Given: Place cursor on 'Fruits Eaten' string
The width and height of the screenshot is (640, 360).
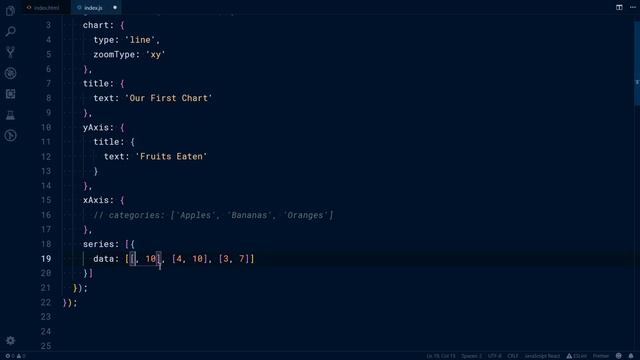Looking at the screenshot, I should pyautogui.click(x=171, y=156).
